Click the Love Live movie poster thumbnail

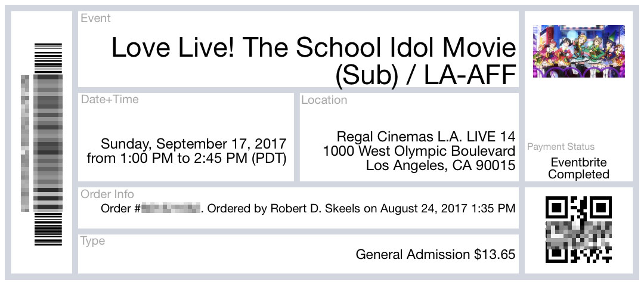pos(578,51)
